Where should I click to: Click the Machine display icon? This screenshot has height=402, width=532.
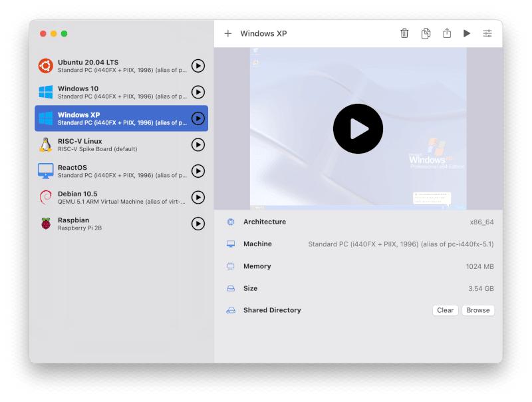(x=231, y=244)
